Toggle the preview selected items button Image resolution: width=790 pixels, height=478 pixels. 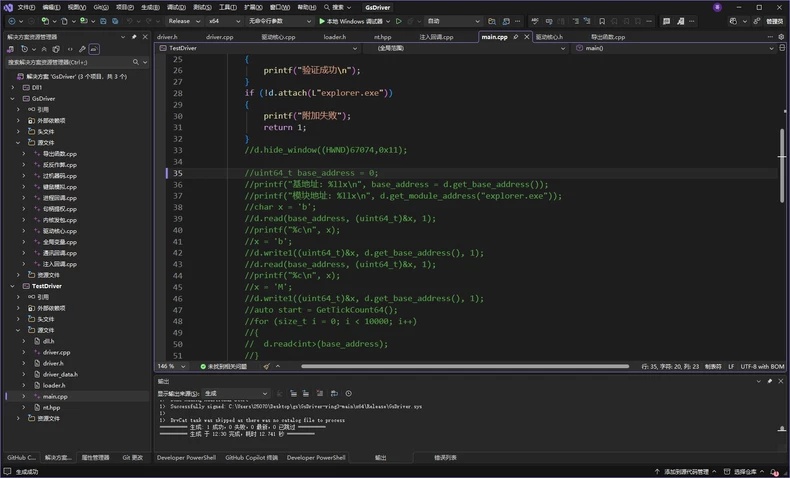coord(94,49)
